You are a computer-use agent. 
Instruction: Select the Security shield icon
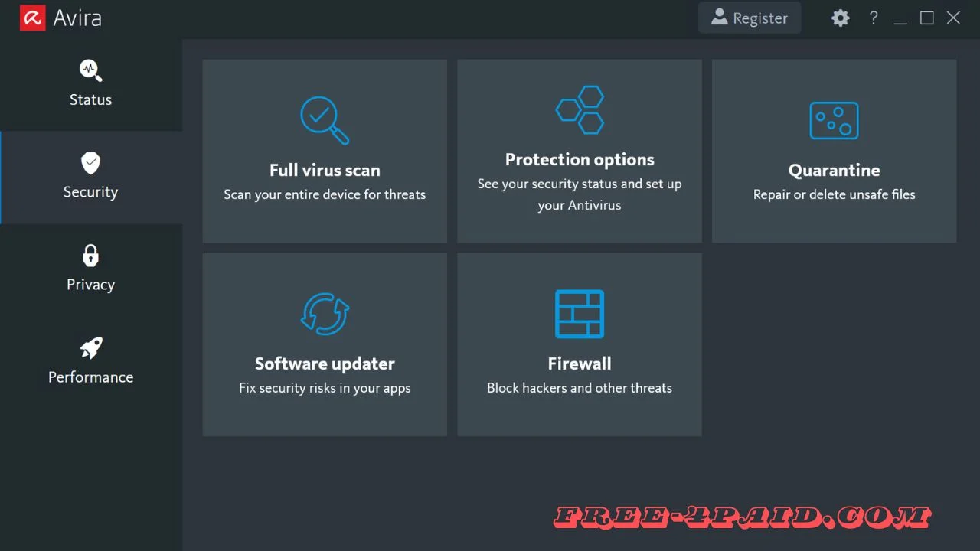pyautogui.click(x=91, y=163)
